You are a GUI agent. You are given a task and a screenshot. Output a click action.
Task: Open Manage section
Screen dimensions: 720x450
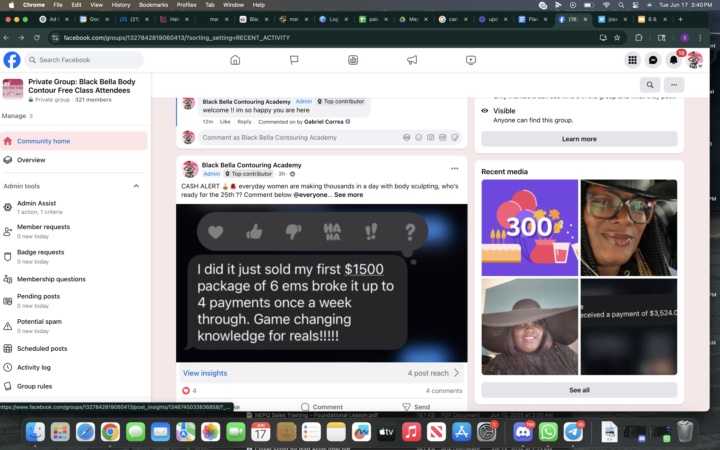click(17, 116)
